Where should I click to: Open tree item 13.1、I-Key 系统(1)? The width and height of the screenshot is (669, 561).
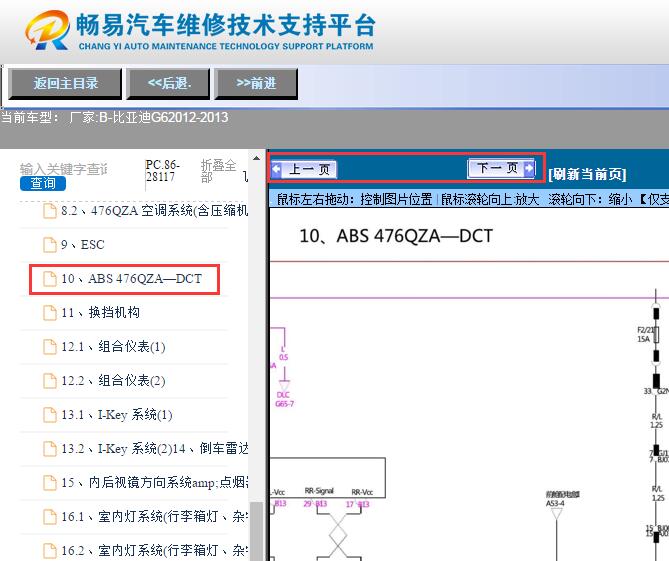[x=116, y=415]
